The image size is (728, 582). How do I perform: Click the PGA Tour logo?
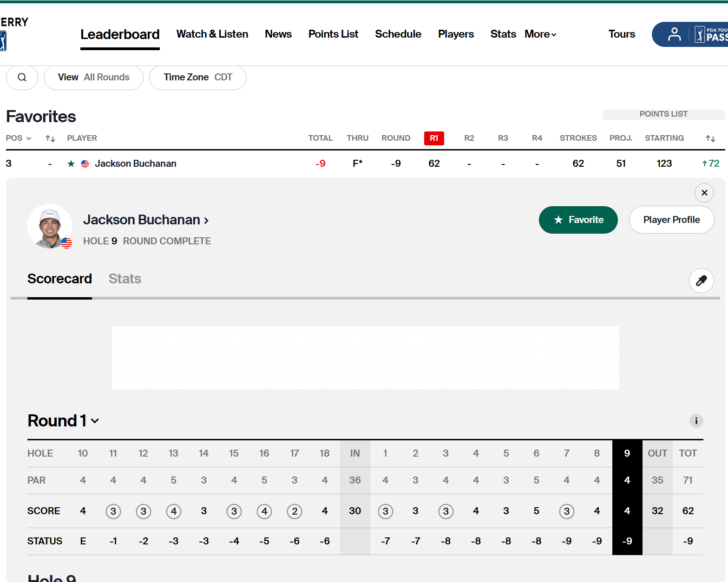click(3, 41)
